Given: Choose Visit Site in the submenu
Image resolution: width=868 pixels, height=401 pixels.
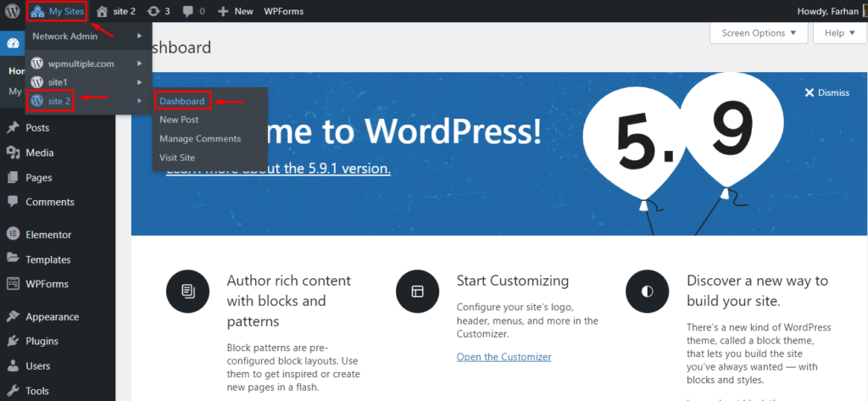Looking at the screenshot, I should point(177,158).
